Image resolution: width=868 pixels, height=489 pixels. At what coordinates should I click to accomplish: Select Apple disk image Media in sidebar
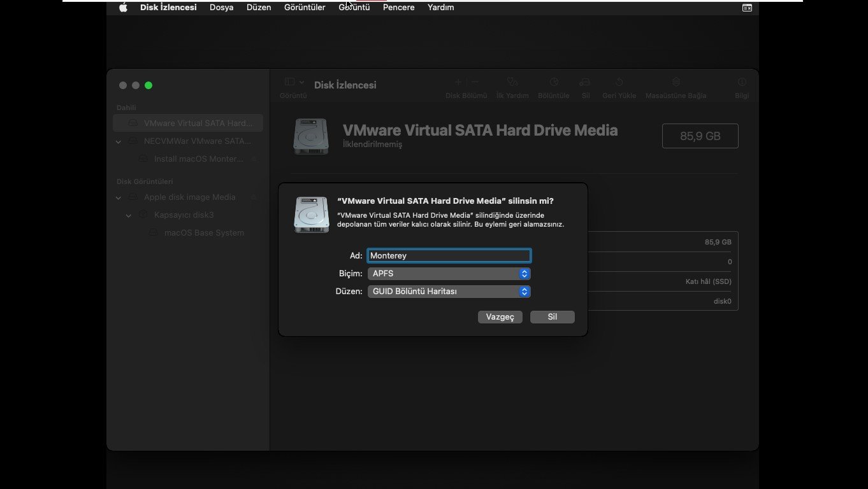188,197
